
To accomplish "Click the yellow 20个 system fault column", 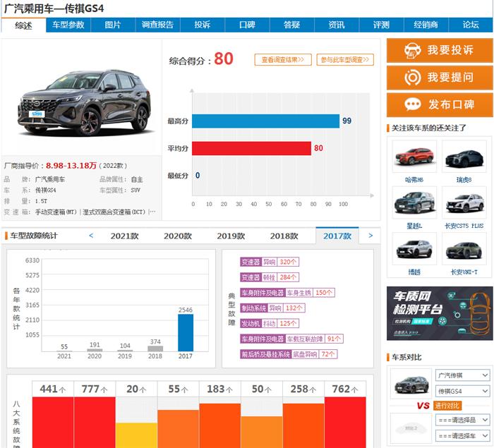I will tap(136, 435).
